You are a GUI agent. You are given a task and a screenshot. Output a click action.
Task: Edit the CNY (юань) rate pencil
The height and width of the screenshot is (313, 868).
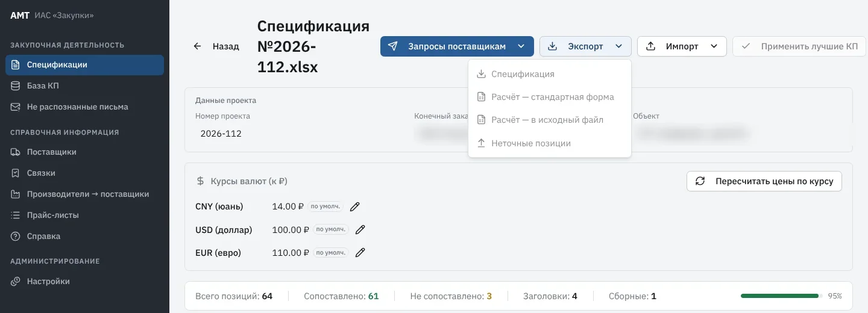(x=355, y=206)
